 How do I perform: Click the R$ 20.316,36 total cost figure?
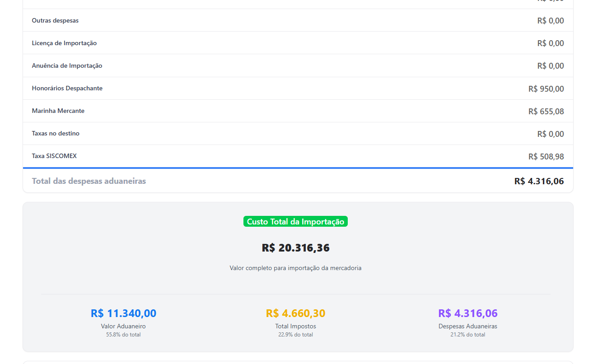(x=295, y=248)
